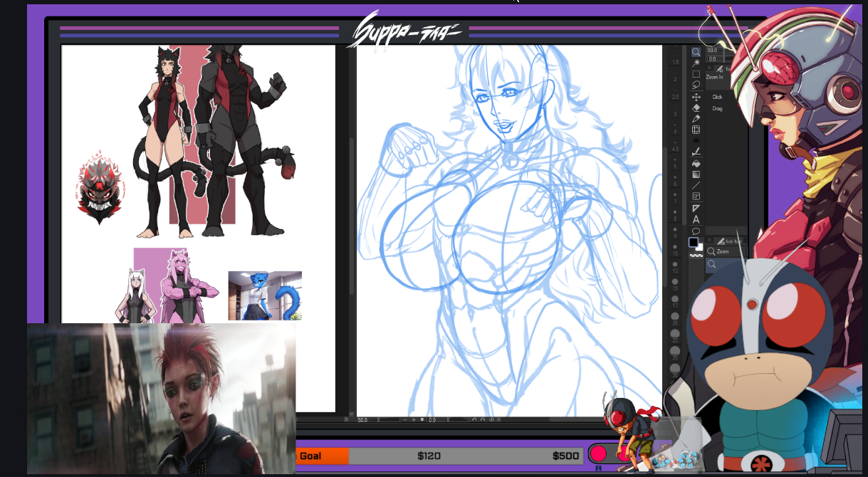
Task: Choose the straight line Figure tool
Action: coord(696,185)
